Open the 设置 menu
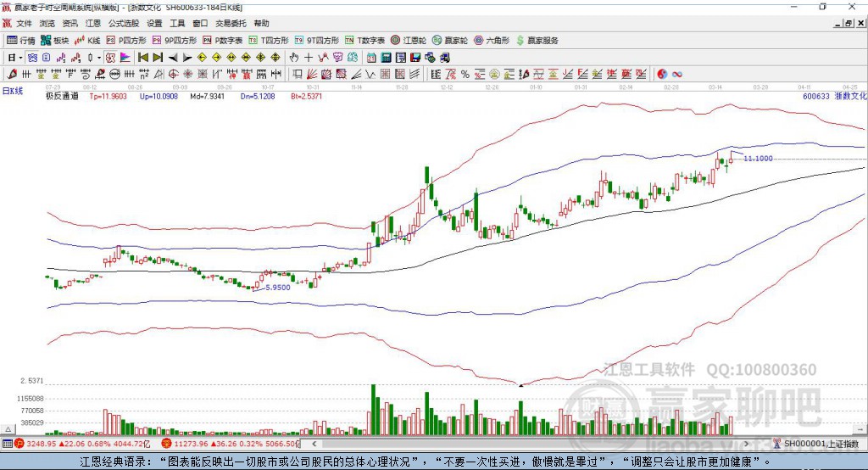The height and width of the screenshot is (470, 868). [154, 23]
